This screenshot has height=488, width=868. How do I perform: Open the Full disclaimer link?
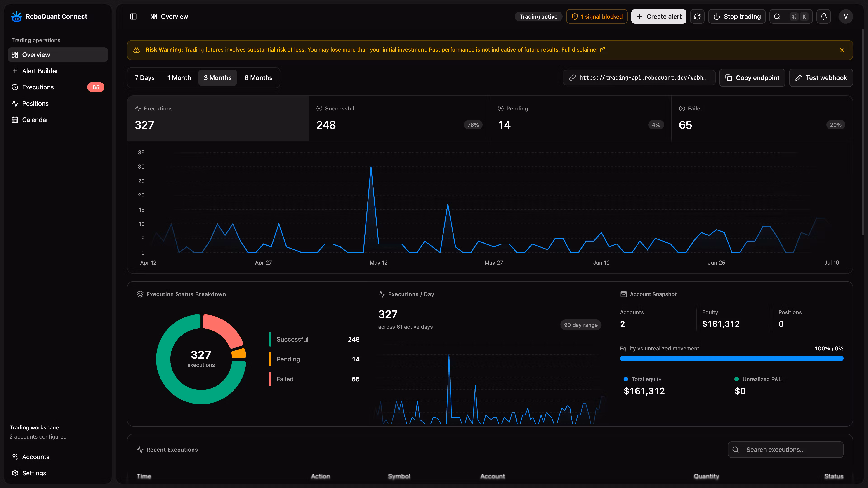point(580,50)
